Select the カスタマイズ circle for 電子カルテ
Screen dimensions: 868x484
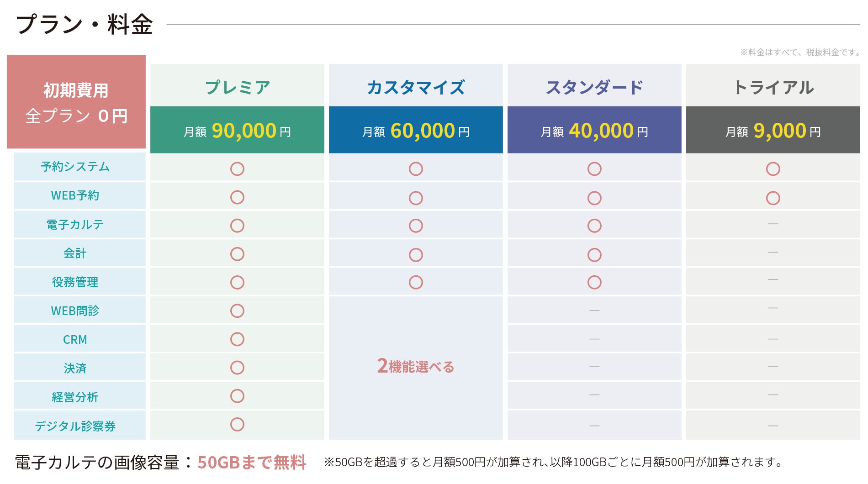[x=416, y=226]
